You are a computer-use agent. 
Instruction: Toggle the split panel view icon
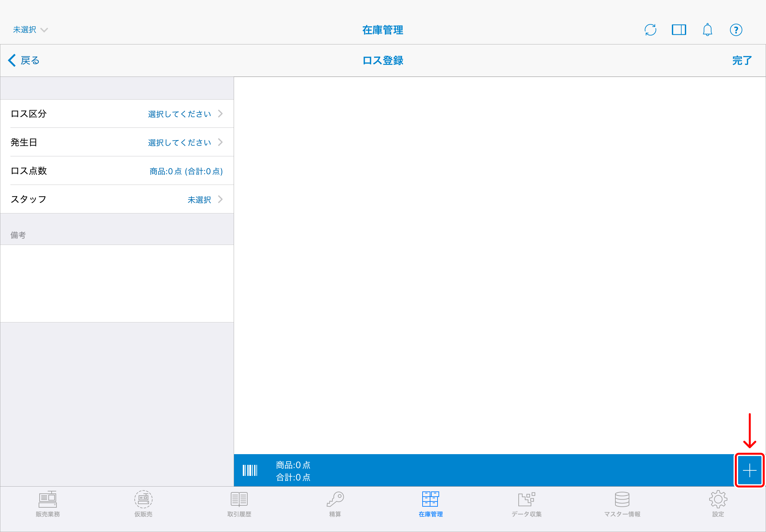click(x=679, y=30)
